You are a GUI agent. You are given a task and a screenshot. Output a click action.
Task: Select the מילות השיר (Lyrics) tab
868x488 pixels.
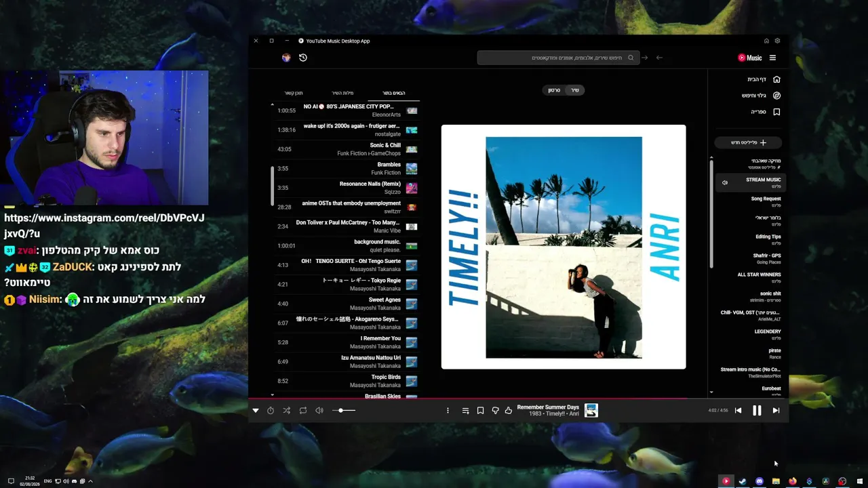(x=342, y=93)
